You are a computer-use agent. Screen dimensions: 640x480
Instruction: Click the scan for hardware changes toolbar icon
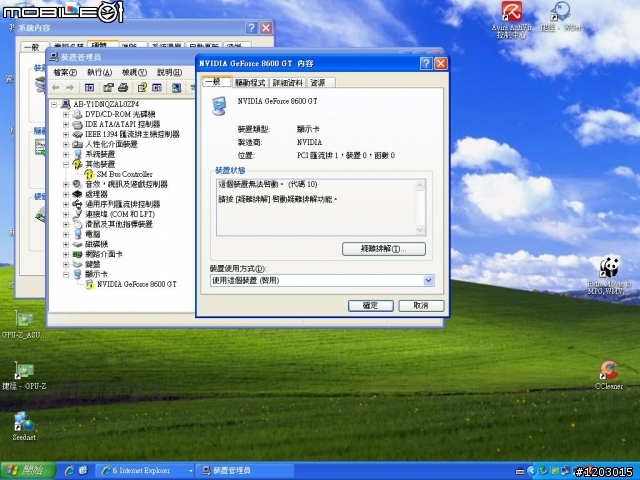(176, 88)
